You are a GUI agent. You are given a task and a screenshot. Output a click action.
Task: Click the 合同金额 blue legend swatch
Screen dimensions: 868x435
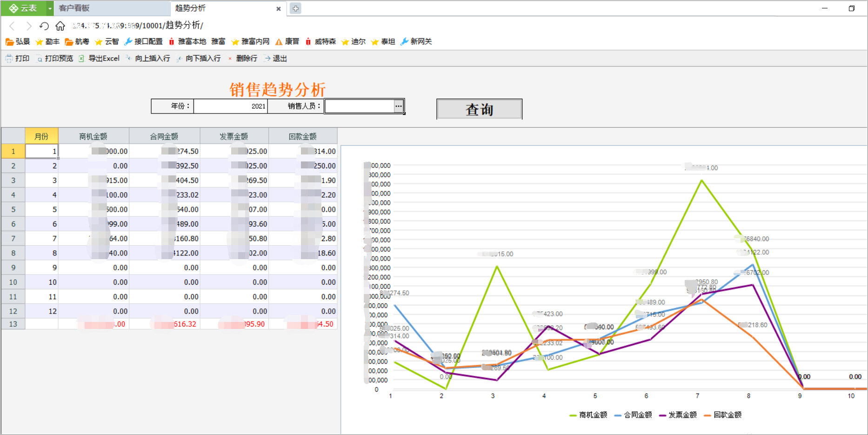[618, 415]
